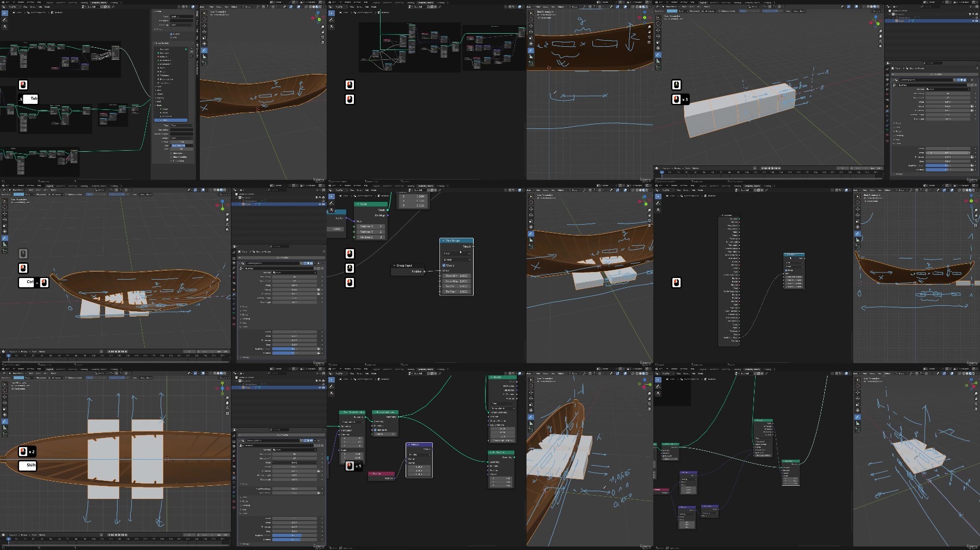Click To Max field in Map Range node
The width and height of the screenshot is (980, 550).
tap(456, 292)
